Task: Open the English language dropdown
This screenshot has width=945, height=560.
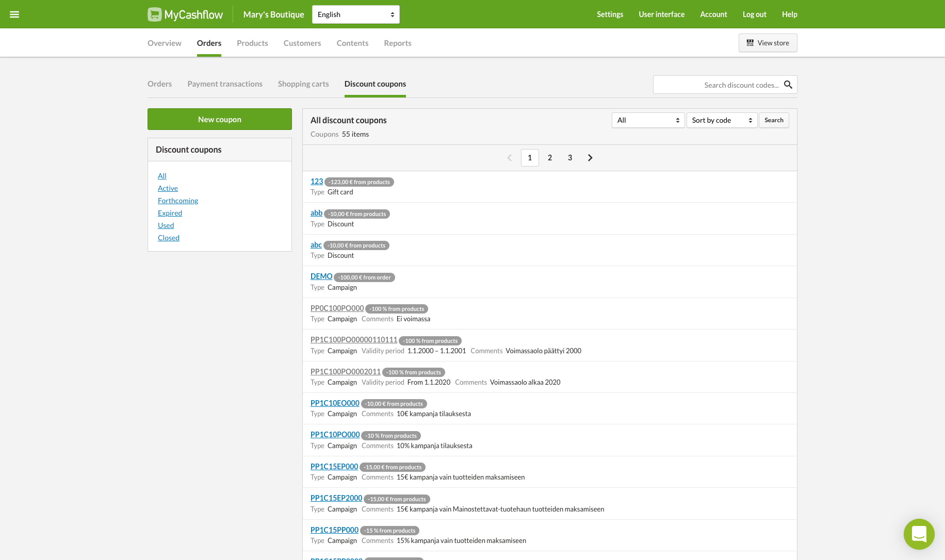Action: (355, 14)
